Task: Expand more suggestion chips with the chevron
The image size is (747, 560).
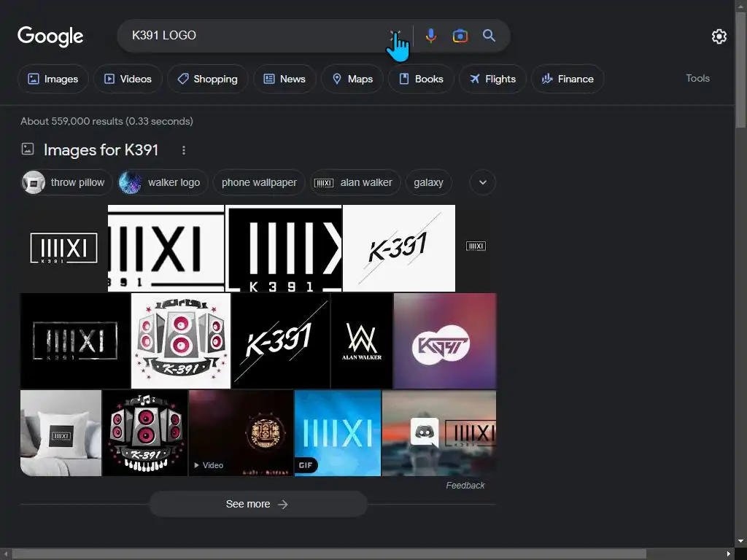Action: [483, 182]
